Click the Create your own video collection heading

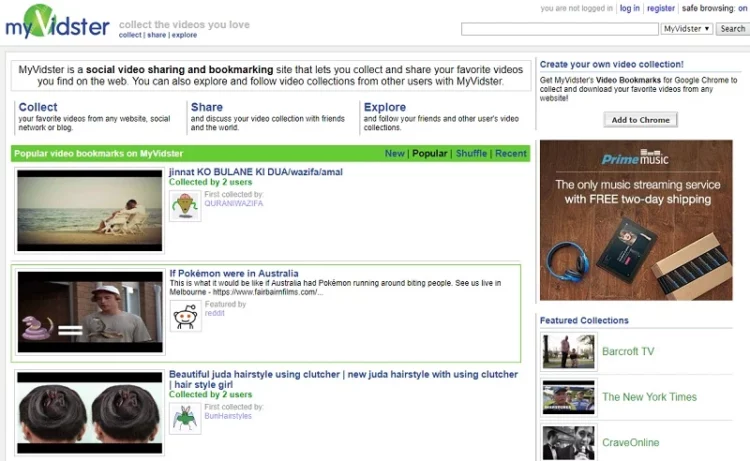[x=611, y=64]
